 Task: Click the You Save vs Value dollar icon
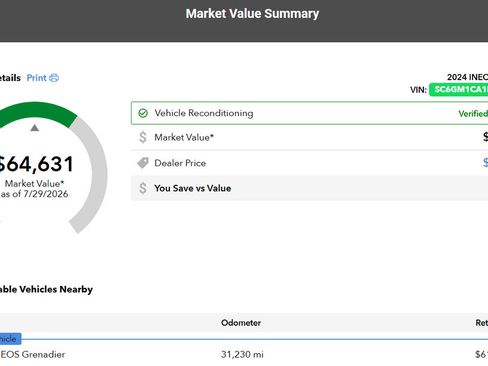coord(143,188)
